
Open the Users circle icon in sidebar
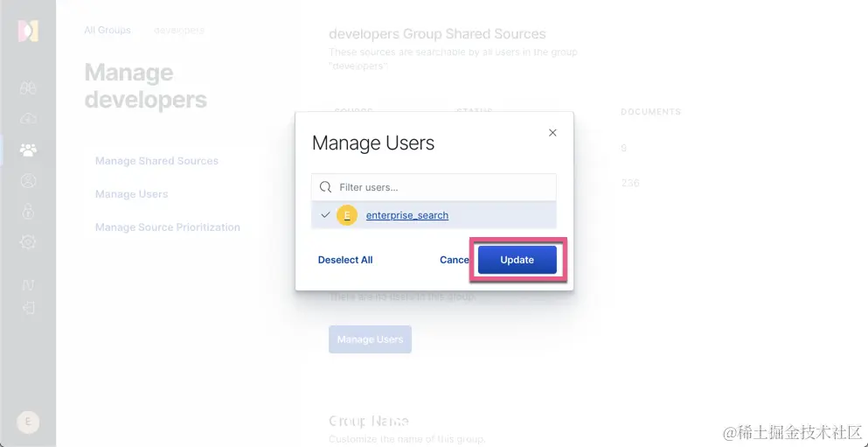[x=28, y=180]
